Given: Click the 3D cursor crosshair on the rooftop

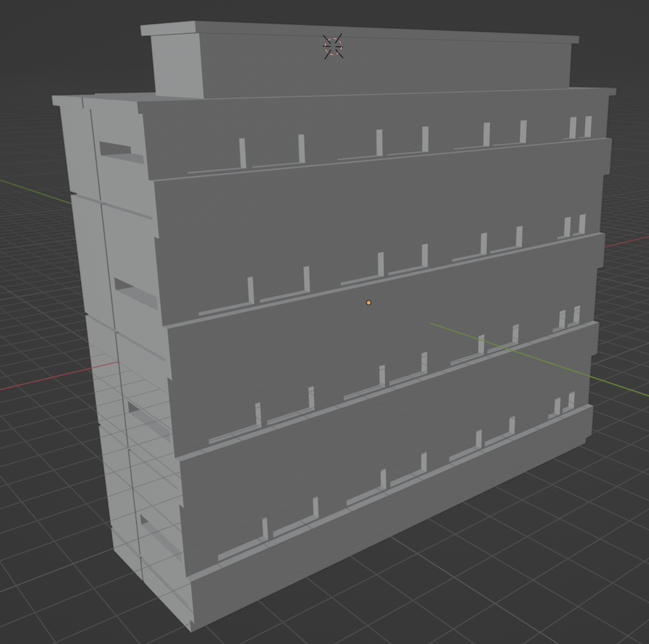Looking at the screenshot, I should (333, 46).
